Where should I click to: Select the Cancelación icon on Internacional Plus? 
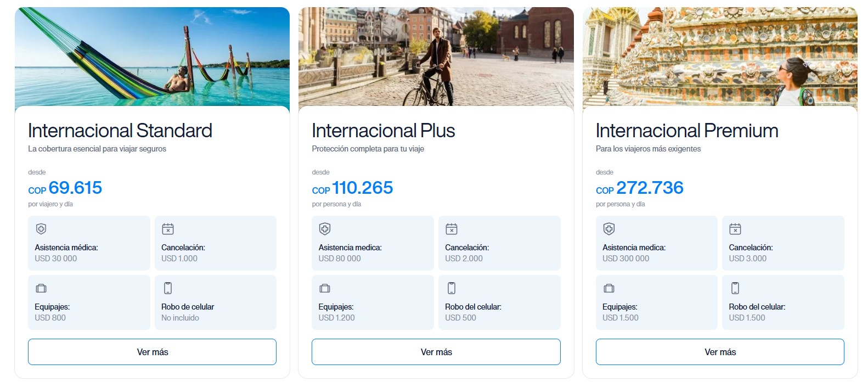453,229
